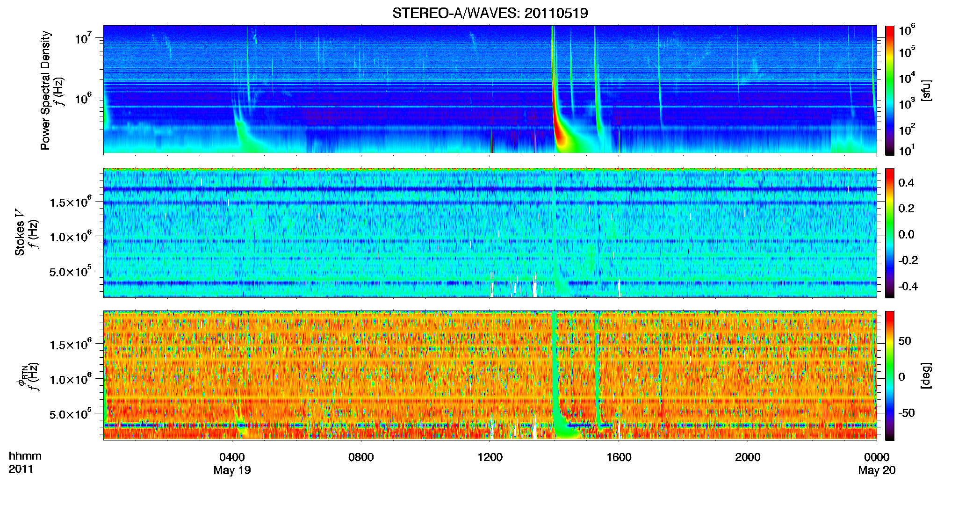980x505 pixels.
Task: Click the 1.0×10^6 tick in Stokes V panel
Action: (x=71, y=237)
